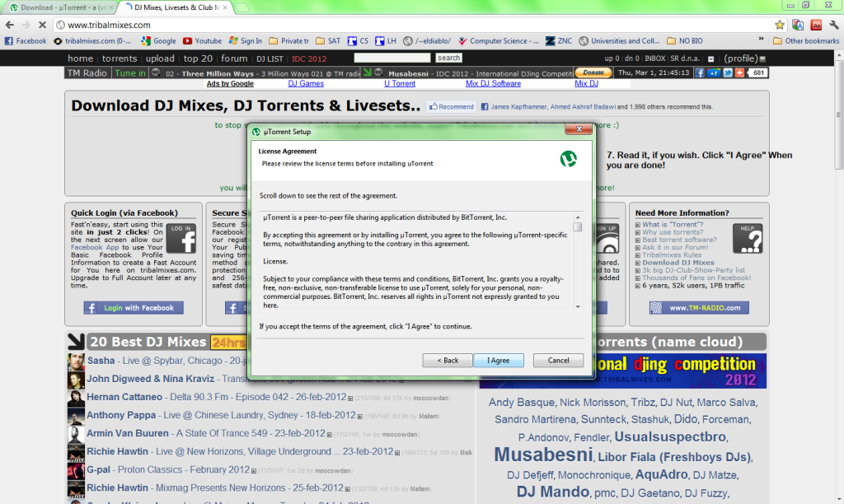Viewport: 844px width, 504px height.
Task: Open the Chrome wrench menu
Action: (834, 25)
